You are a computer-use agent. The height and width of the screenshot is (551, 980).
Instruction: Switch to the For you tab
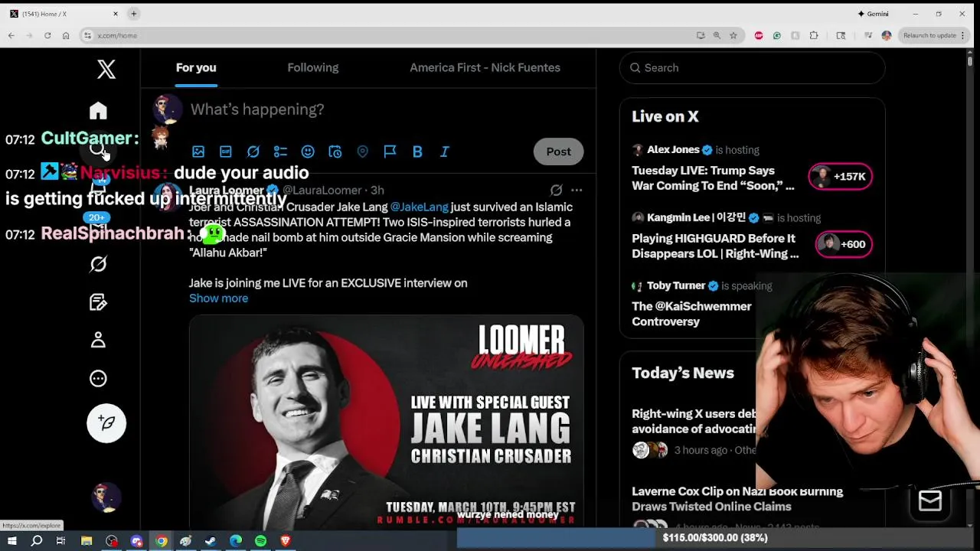[x=196, y=67]
